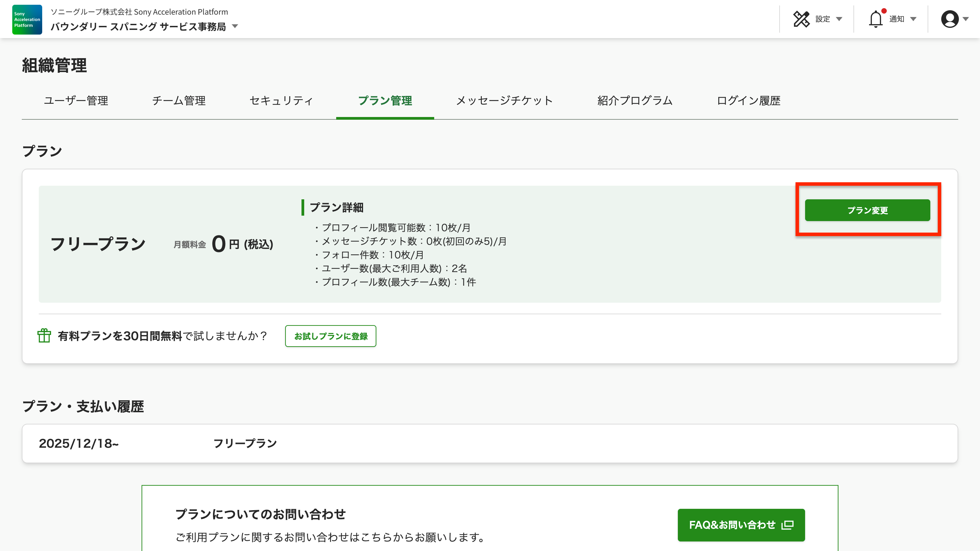Image resolution: width=980 pixels, height=551 pixels.
Task: Click the Sony Acceleration Platform logo
Action: click(x=27, y=19)
